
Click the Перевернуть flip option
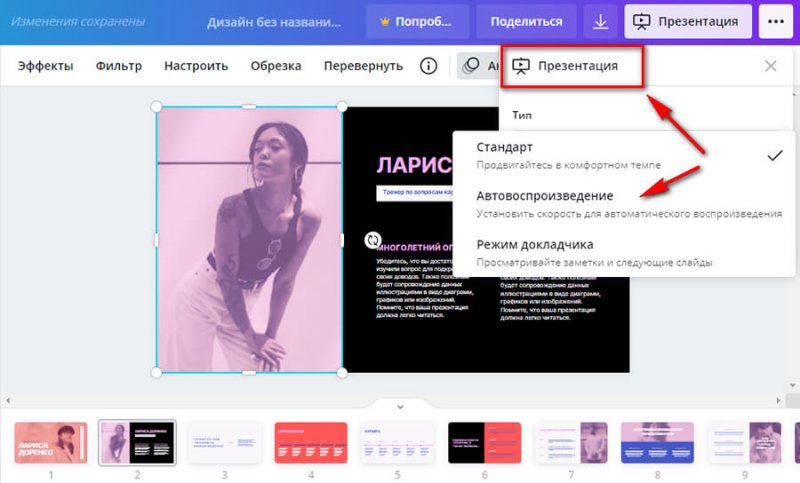tap(363, 66)
